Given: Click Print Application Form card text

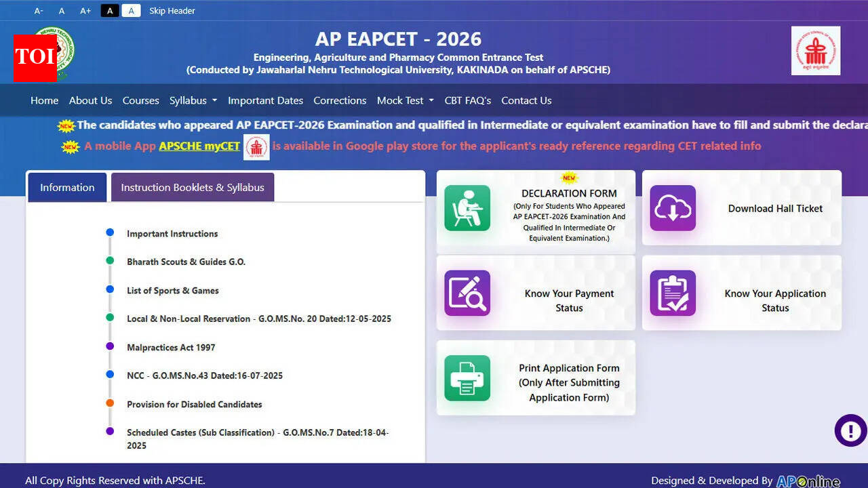Looking at the screenshot, I should click(569, 383).
